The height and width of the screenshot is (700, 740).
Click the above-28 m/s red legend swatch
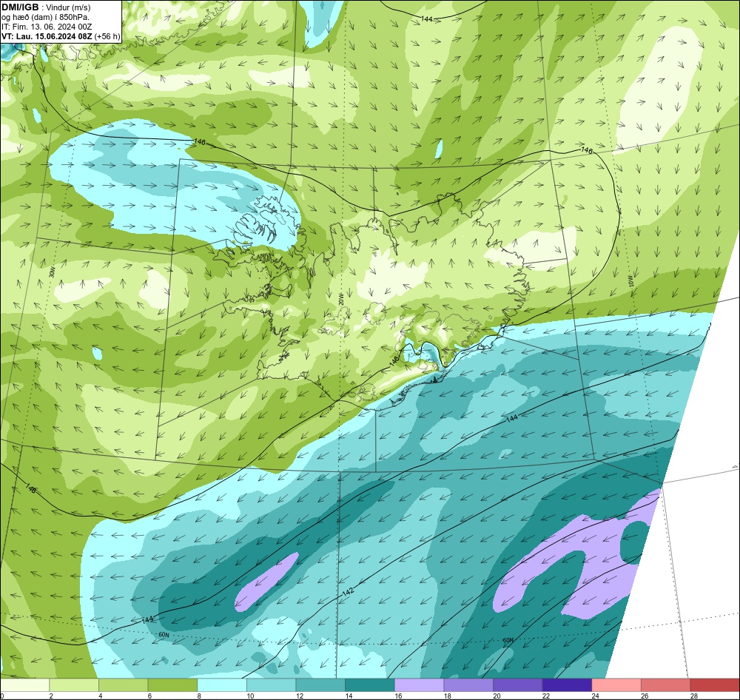pyautogui.click(x=715, y=685)
